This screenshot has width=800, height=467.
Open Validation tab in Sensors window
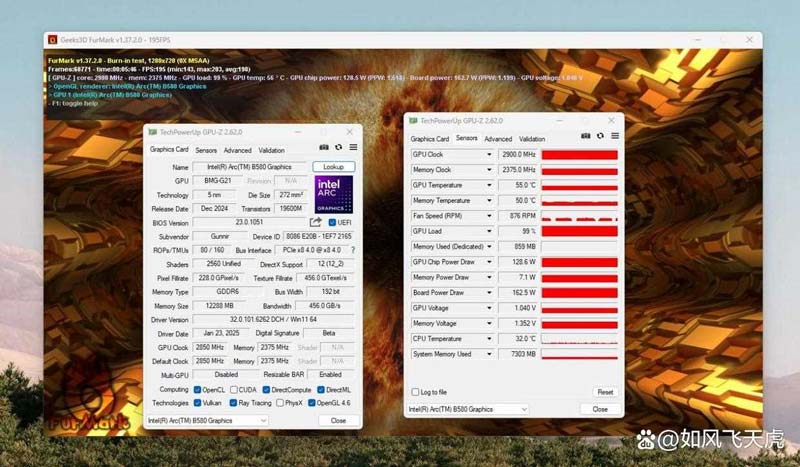532,139
